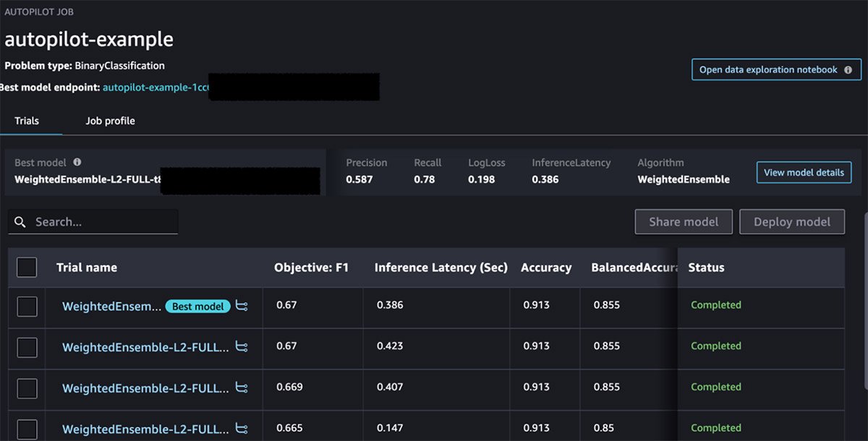Check the Best model trial row checkbox
Image resolution: width=868 pixels, height=441 pixels.
(27, 306)
